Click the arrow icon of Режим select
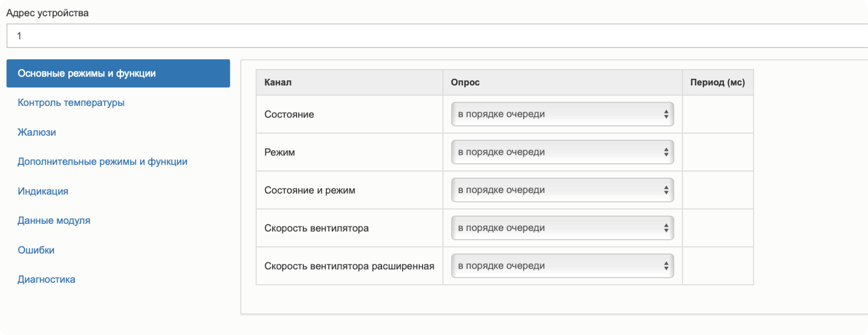The height and width of the screenshot is (335, 868). 666,152
